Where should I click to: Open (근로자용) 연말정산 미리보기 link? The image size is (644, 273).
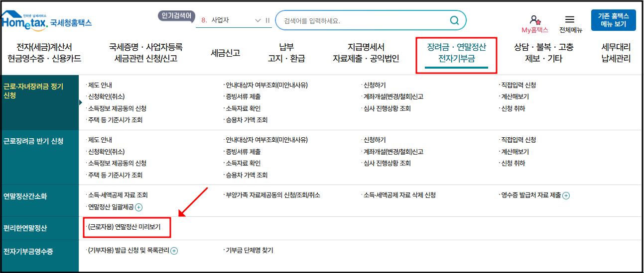[125, 227]
